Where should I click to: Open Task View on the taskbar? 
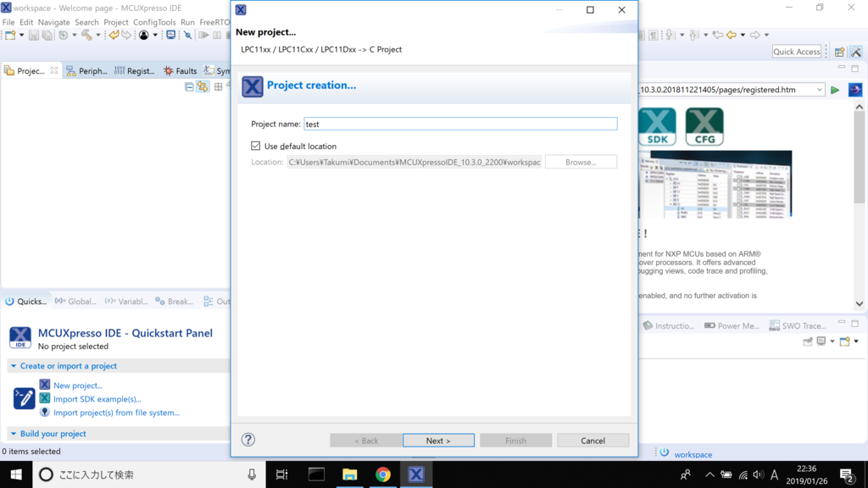pos(281,474)
